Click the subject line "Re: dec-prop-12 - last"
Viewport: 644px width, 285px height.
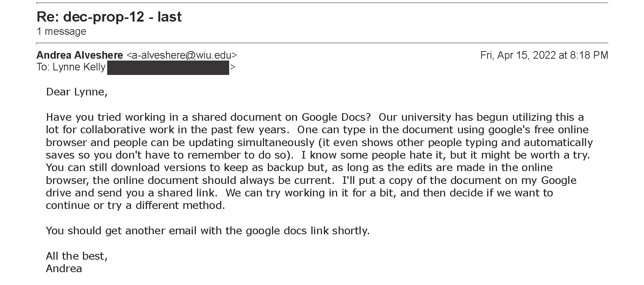tap(109, 17)
